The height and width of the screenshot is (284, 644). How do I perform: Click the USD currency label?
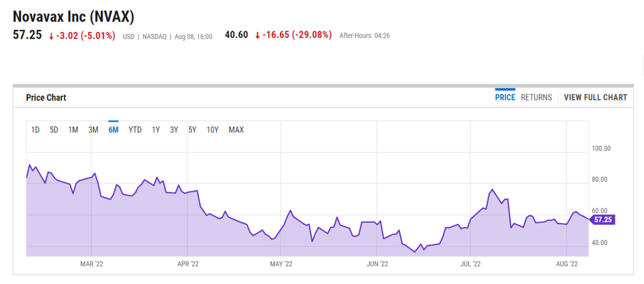[128, 37]
